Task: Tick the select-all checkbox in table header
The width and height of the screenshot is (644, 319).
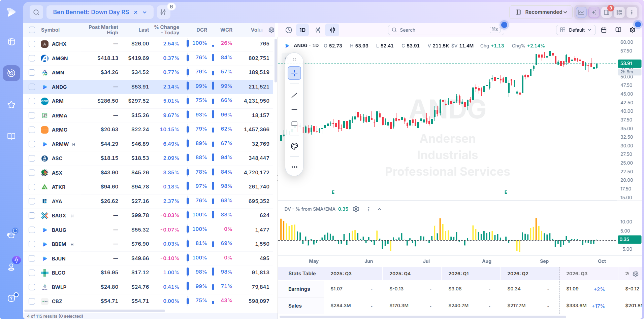Action: click(32, 30)
